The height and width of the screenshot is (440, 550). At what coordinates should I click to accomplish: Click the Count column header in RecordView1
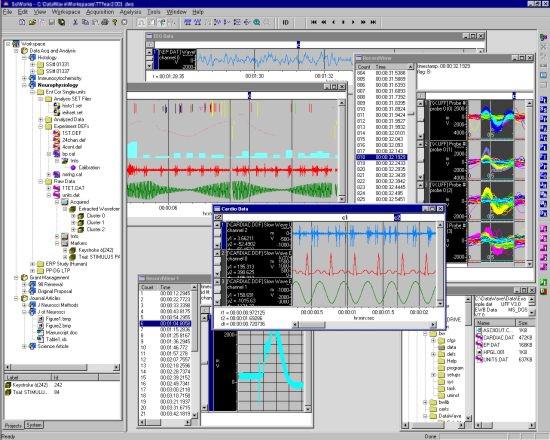(x=147, y=287)
